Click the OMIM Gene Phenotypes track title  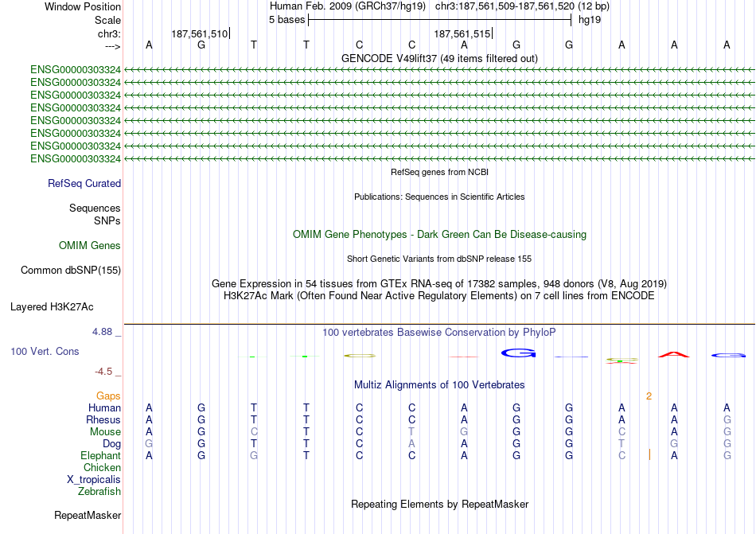[439, 235]
